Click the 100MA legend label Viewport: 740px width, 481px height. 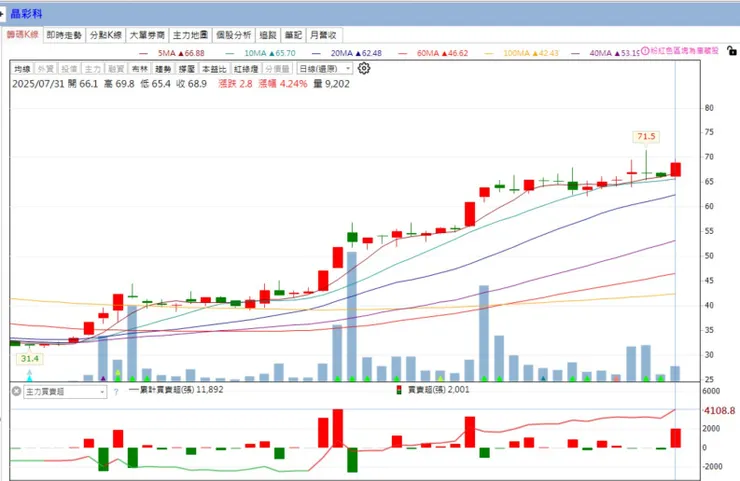click(x=531, y=53)
